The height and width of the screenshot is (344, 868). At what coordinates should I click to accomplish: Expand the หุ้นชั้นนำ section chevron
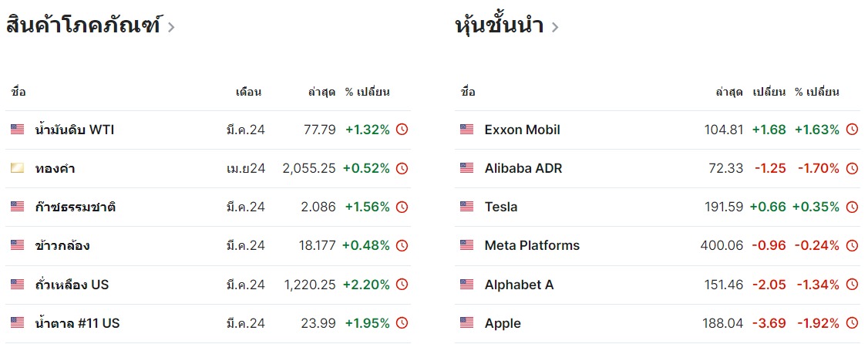click(x=555, y=27)
